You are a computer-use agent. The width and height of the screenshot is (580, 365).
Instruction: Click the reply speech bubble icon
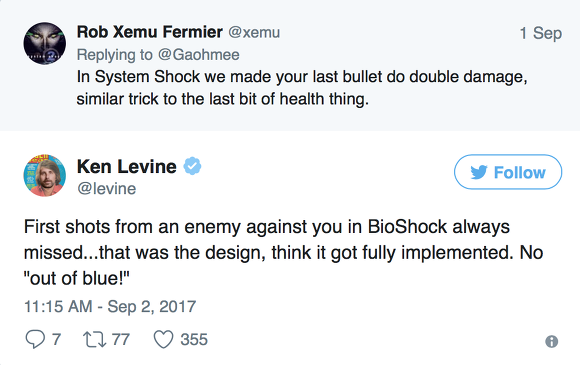click(x=35, y=339)
